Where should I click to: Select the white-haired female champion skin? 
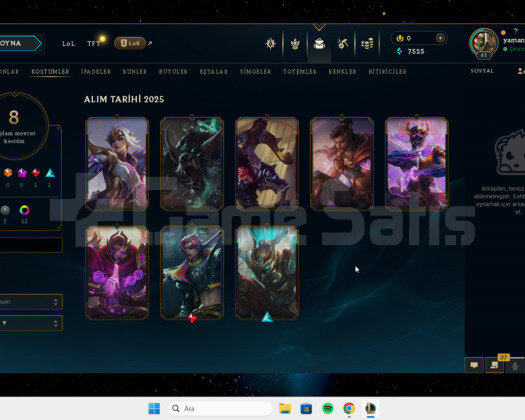coord(117,163)
